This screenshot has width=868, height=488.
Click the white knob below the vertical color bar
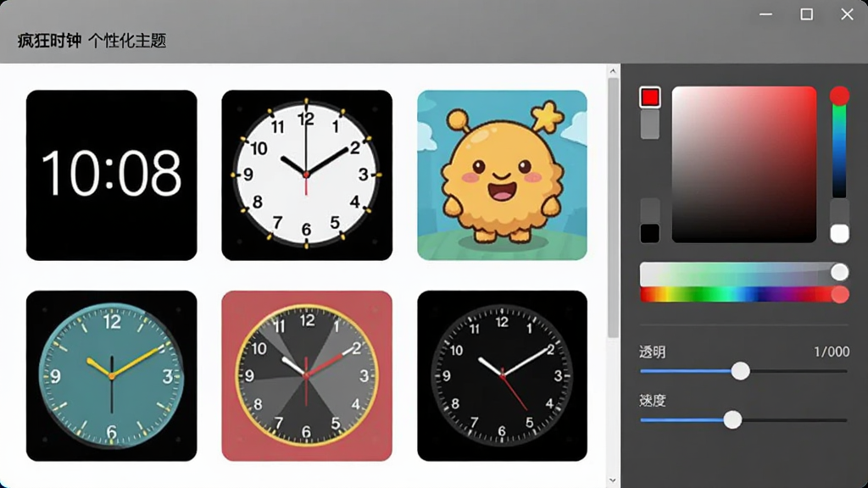coord(839,233)
